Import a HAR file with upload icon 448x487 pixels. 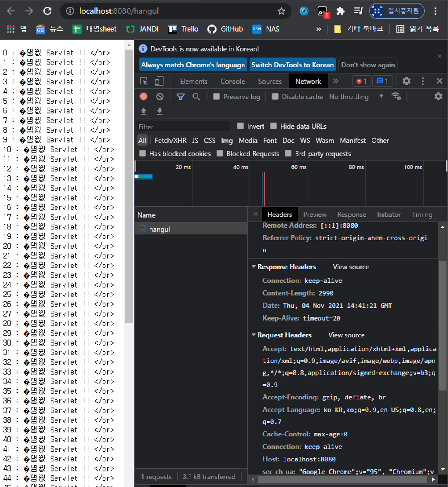click(144, 111)
